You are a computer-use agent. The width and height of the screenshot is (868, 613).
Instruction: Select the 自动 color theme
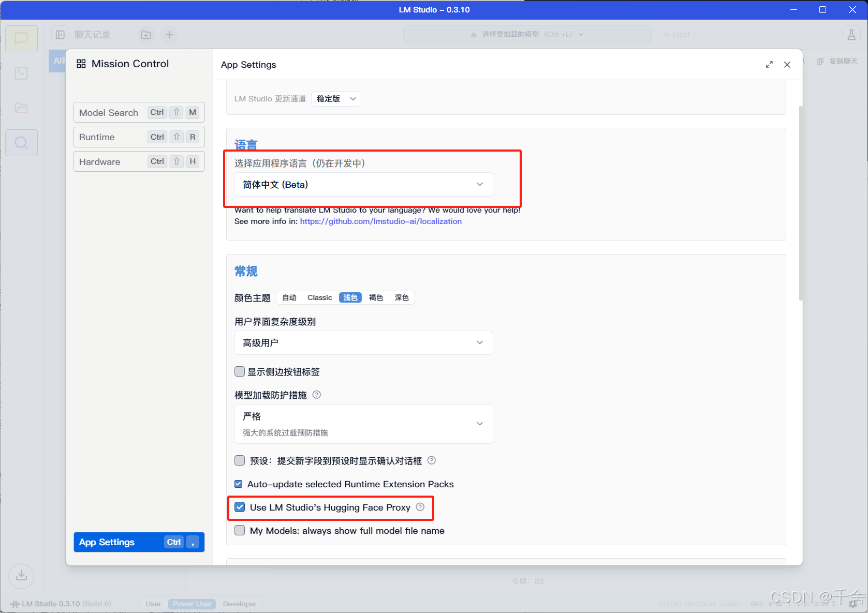[x=289, y=297]
